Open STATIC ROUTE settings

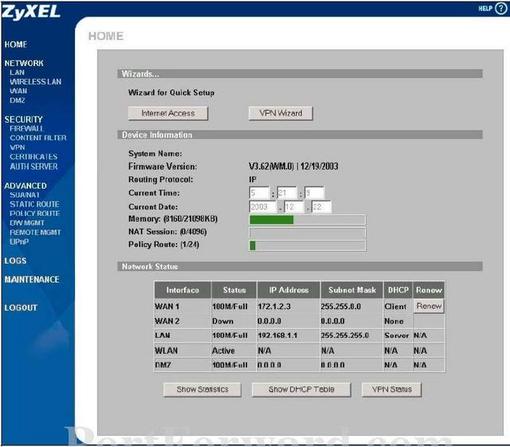[x=34, y=204]
